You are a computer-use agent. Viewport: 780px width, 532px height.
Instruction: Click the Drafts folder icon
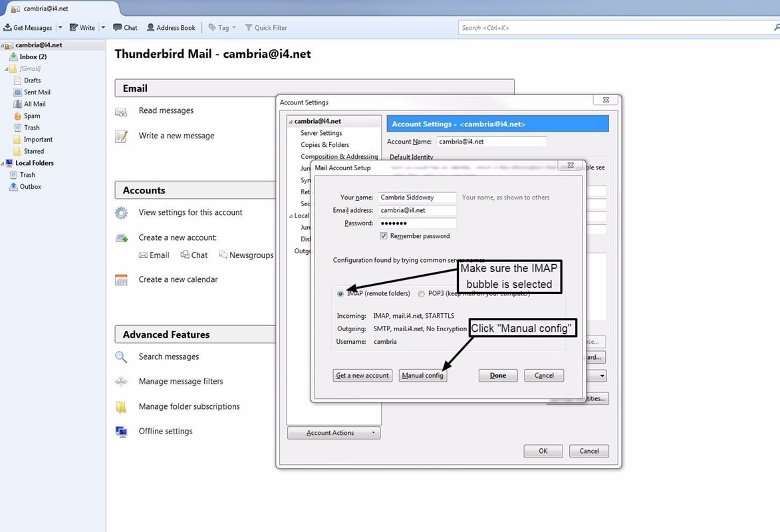pos(18,80)
